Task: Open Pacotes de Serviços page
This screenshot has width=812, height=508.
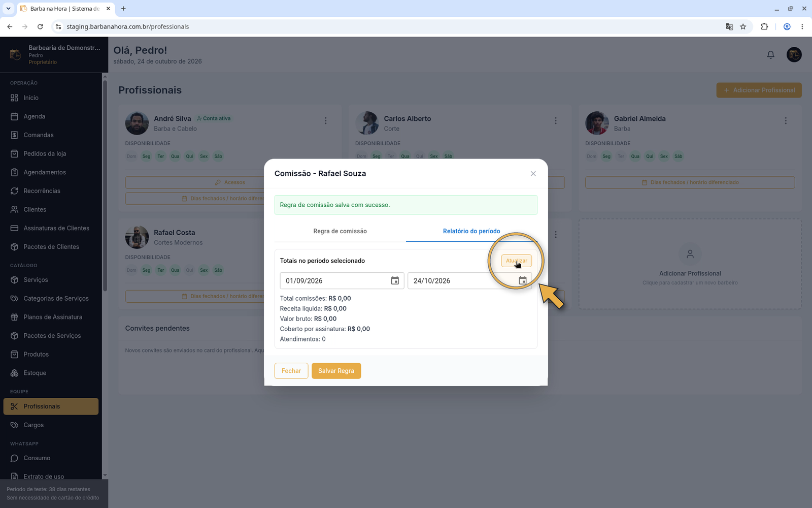Action: (x=51, y=336)
